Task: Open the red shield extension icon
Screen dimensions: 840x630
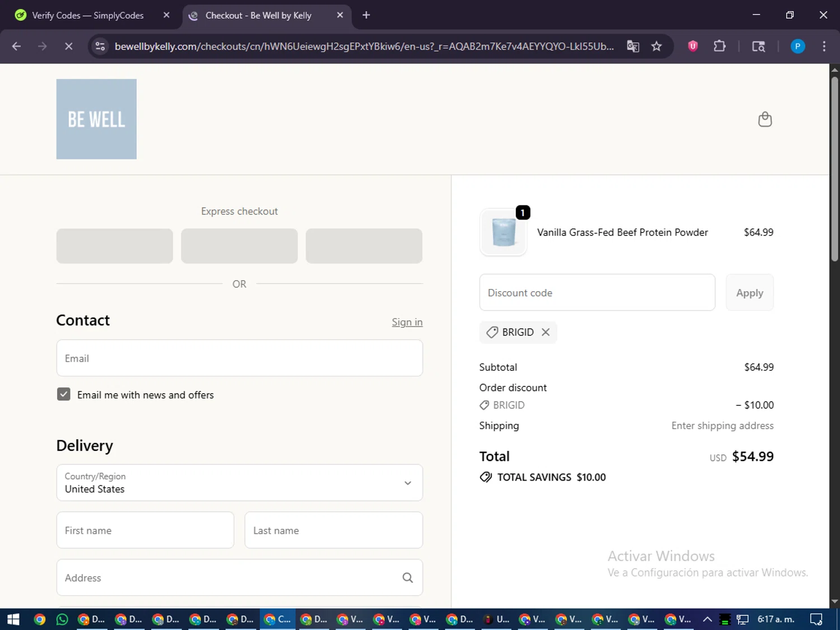Action: pos(693,46)
